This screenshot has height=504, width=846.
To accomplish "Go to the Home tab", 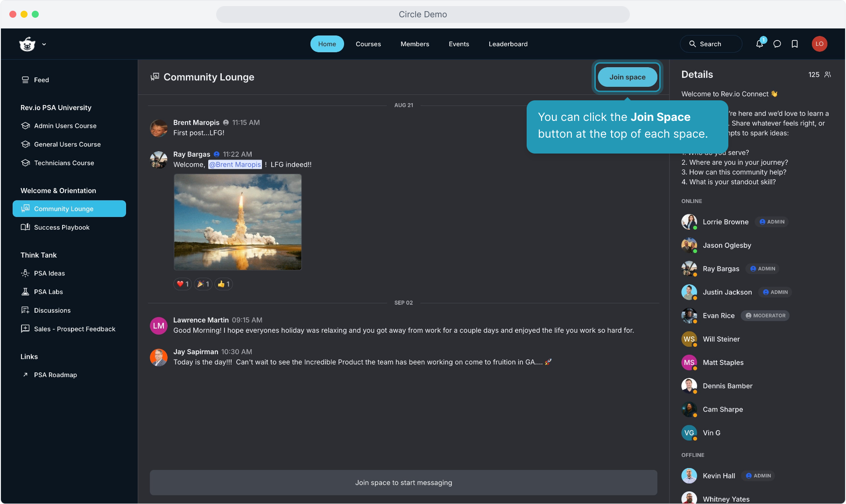I will [x=327, y=44].
